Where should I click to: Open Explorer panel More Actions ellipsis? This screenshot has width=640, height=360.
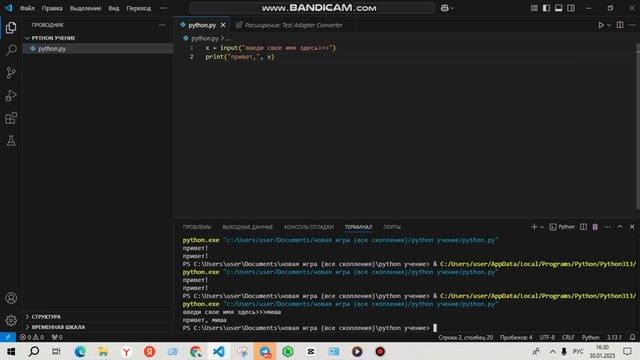point(162,25)
